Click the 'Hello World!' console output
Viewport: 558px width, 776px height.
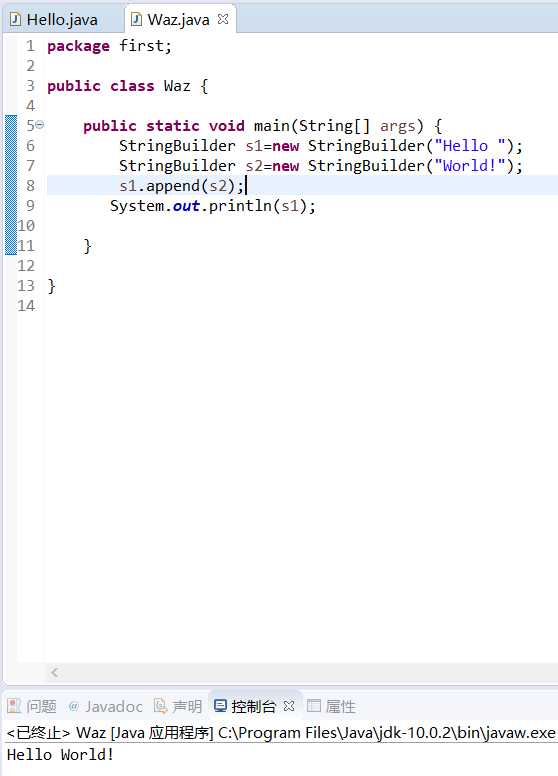(x=60, y=755)
